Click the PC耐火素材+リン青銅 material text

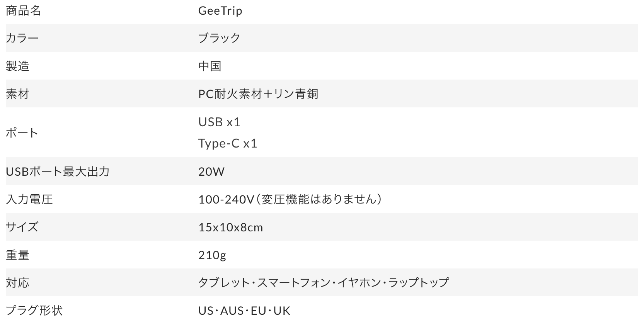coord(258,94)
